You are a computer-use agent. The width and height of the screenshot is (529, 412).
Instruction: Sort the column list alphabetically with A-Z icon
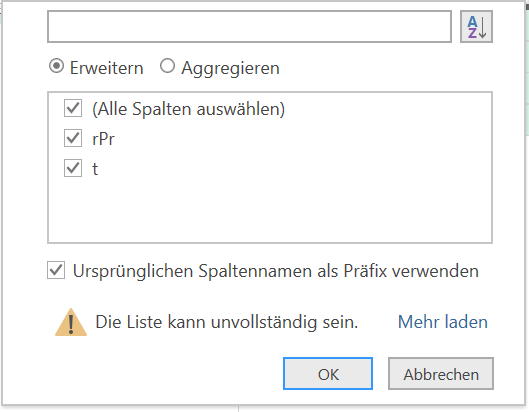[476, 27]
